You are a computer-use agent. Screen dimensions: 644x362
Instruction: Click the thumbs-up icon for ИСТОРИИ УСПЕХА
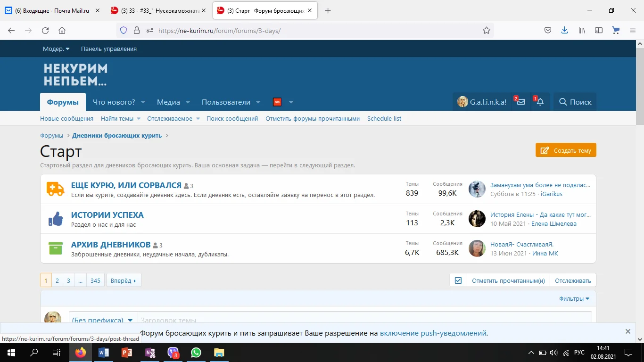click(56, 219)
